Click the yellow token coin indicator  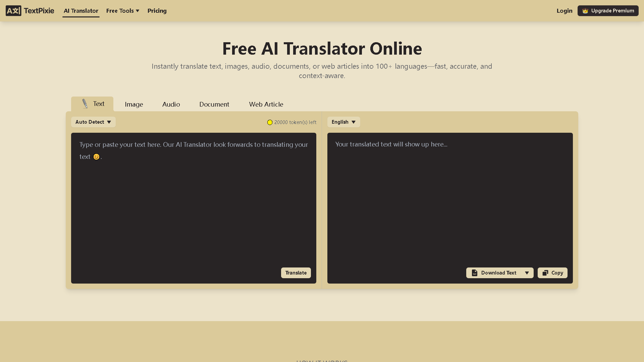[270, 122]
